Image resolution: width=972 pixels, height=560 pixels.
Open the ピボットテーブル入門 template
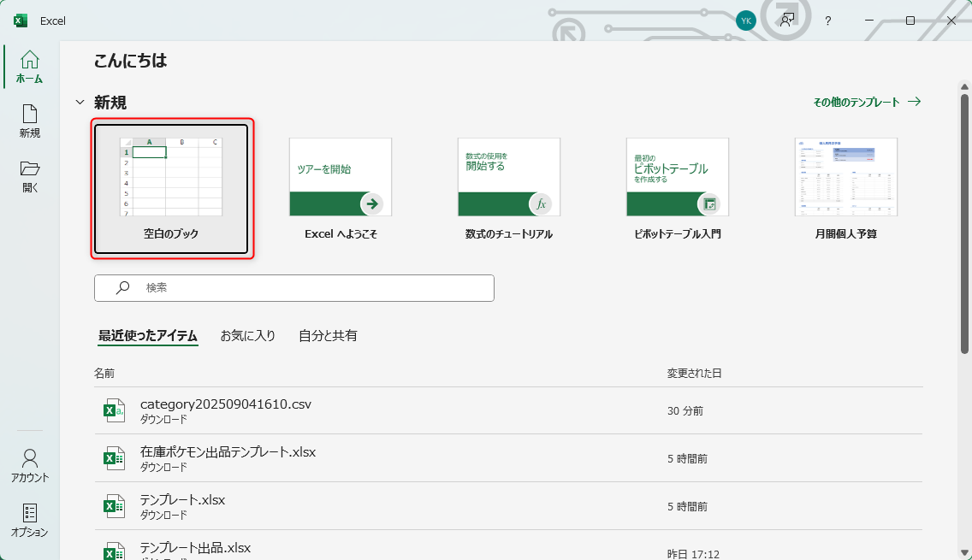click(678, 189)
